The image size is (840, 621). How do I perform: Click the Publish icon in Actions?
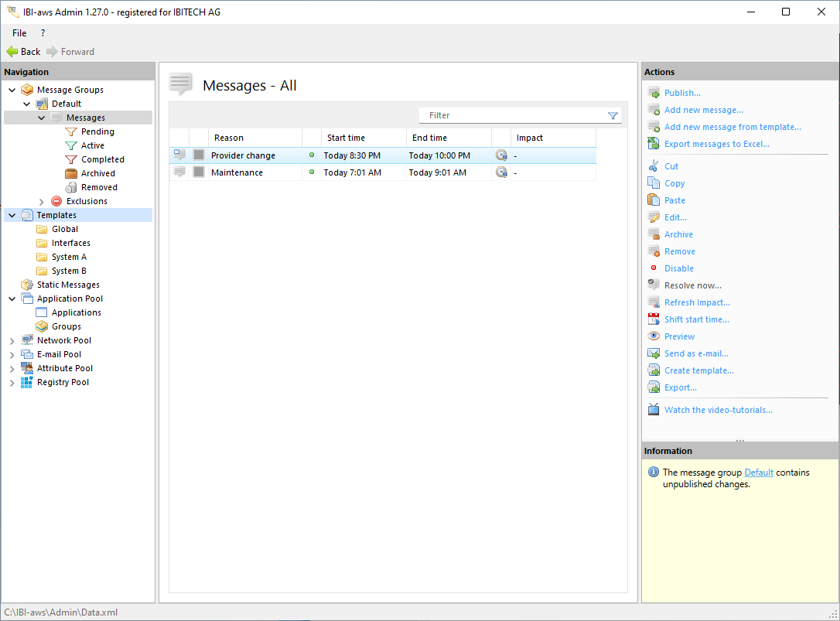pyautogui.click(x=654, y=93)
